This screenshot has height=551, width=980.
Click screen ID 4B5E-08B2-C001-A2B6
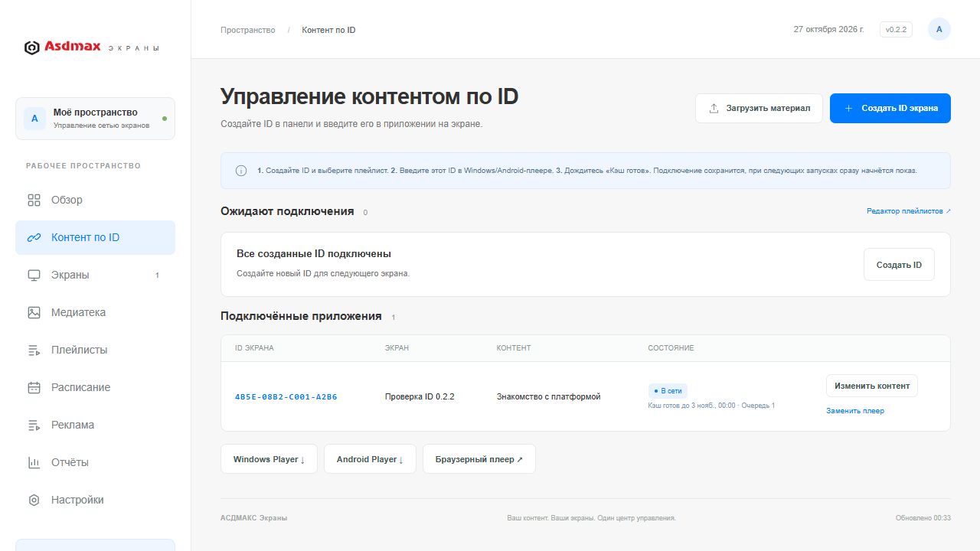(x=286, y=396)
